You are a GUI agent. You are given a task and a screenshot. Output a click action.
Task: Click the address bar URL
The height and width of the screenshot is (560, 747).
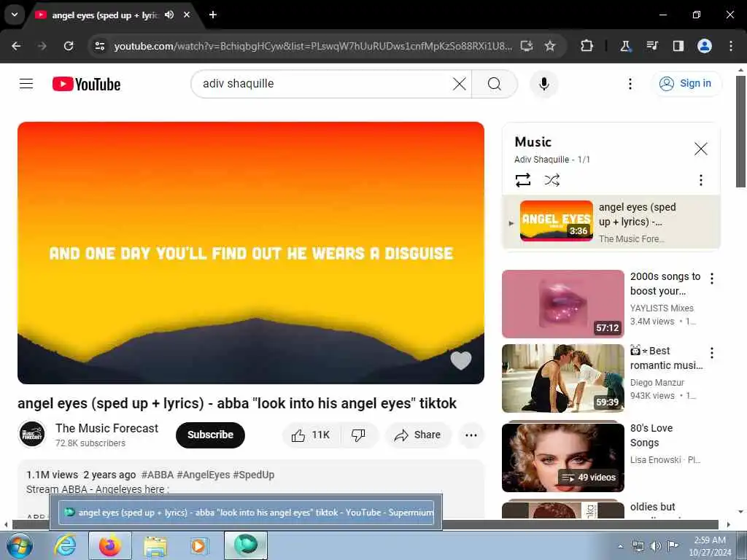313,46
